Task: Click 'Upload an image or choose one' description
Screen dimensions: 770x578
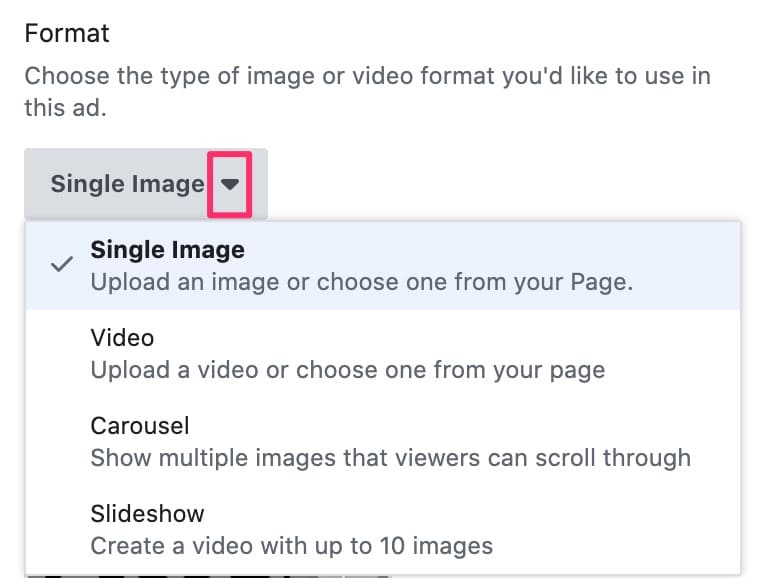Action: [362, 282]
